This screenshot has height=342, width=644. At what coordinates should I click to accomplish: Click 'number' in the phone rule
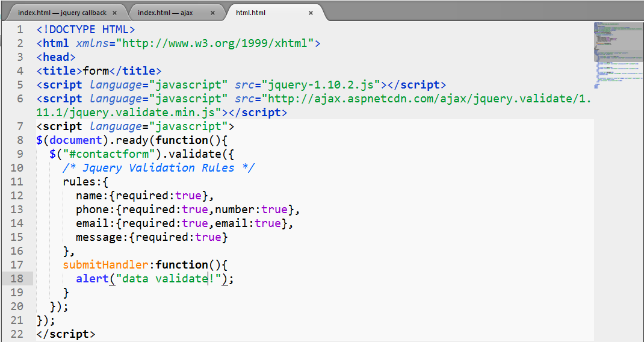click(235, 210)
